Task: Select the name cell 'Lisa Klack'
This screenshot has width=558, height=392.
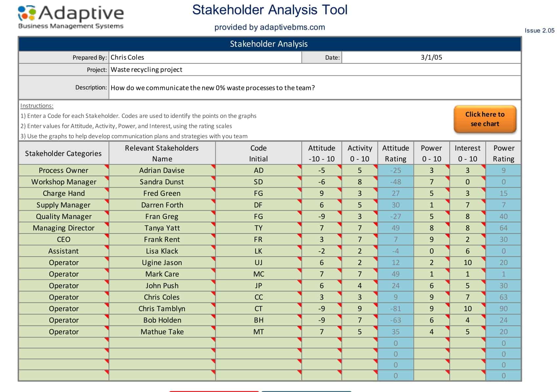Action: [162, 251]
